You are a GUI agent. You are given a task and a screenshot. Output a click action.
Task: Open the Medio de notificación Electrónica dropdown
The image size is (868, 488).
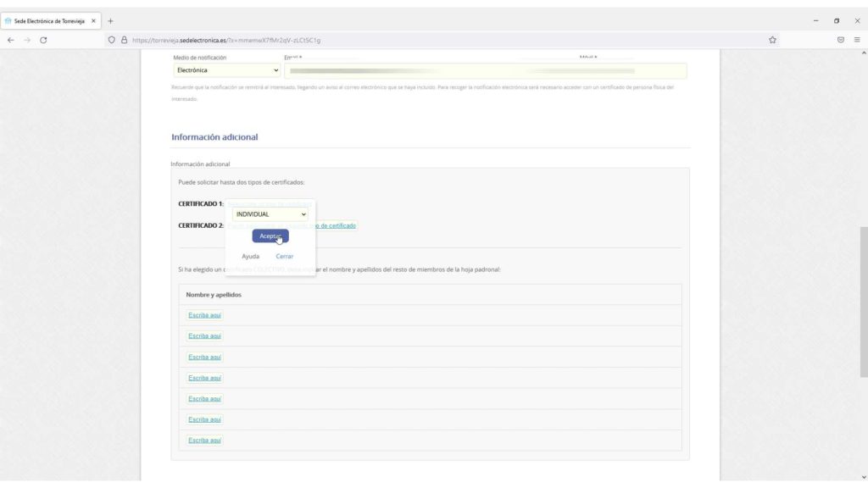(227, 70)
